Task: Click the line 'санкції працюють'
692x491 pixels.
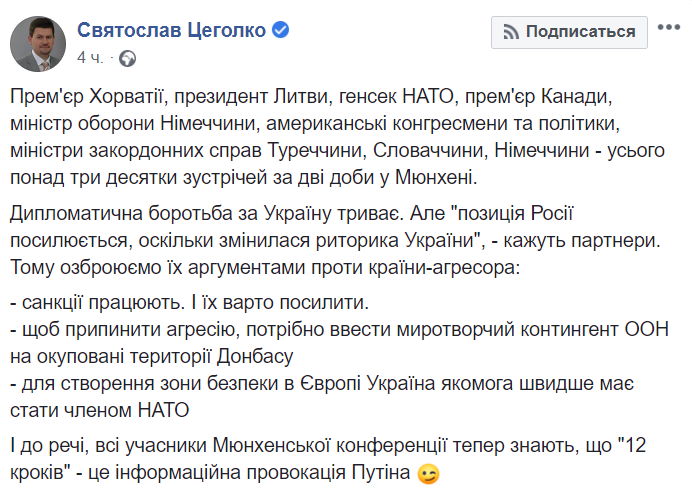Action: click(190, 303)
